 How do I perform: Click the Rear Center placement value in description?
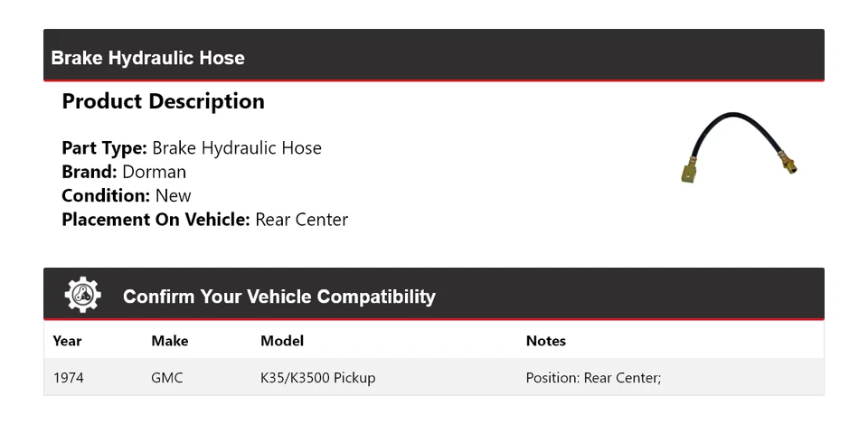point(302,219)
